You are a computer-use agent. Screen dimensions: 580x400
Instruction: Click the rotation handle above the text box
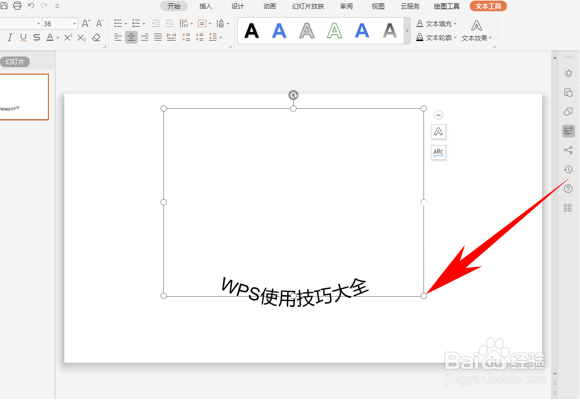293,95
